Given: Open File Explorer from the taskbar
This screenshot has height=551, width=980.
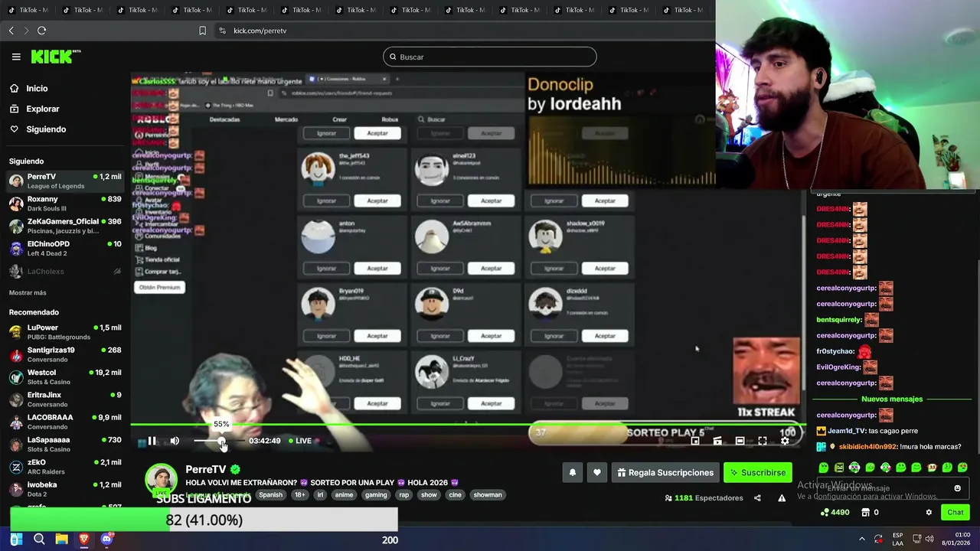Looking at the screenshot, I should (61, 540).
